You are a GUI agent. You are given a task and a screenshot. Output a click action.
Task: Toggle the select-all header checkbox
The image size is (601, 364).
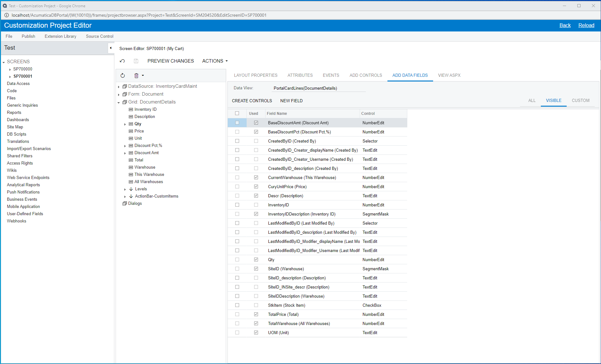click(x=237, y=113)
